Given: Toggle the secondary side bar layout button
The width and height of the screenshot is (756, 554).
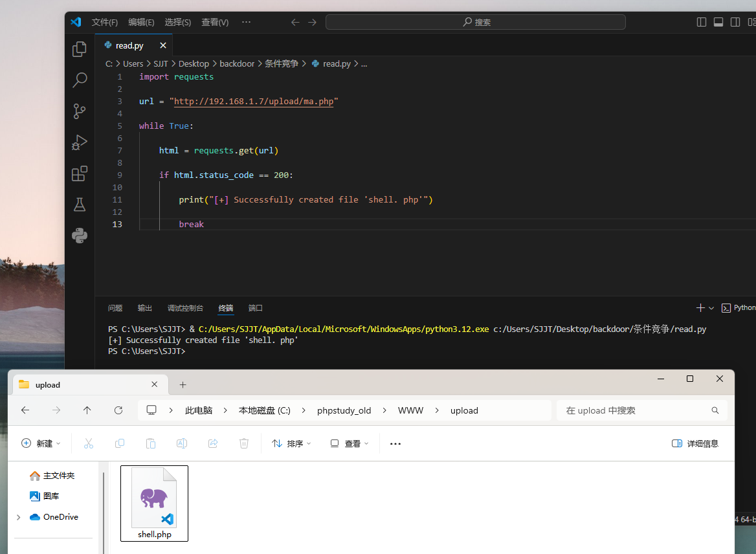Looking at the screenshot, I should [735, 22].
